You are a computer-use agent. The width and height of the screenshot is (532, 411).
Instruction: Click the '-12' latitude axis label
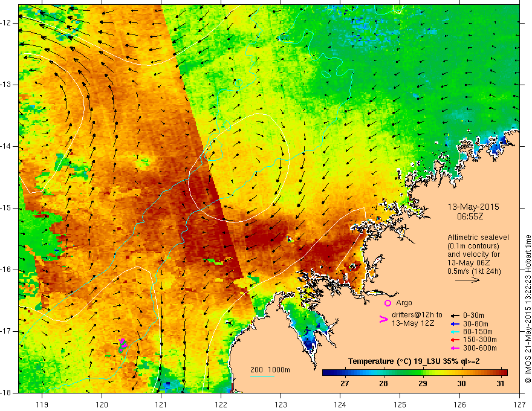[x=6, y=23]
